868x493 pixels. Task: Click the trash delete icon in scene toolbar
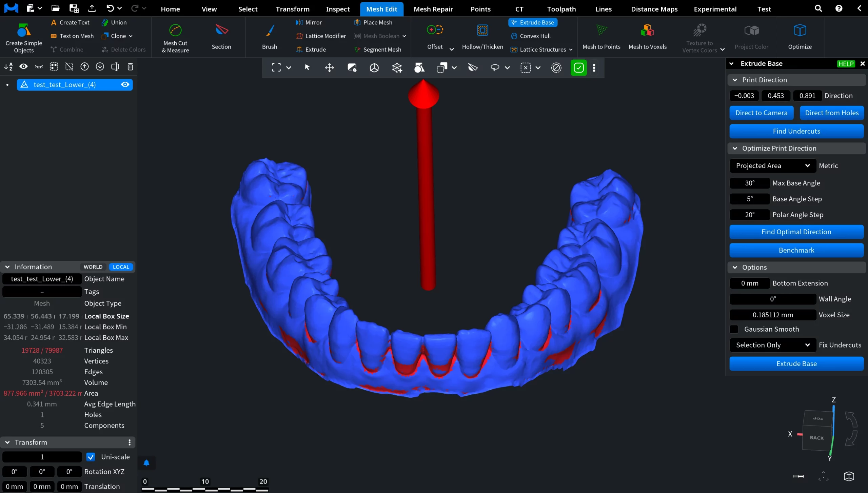click(x=130, y=67)
